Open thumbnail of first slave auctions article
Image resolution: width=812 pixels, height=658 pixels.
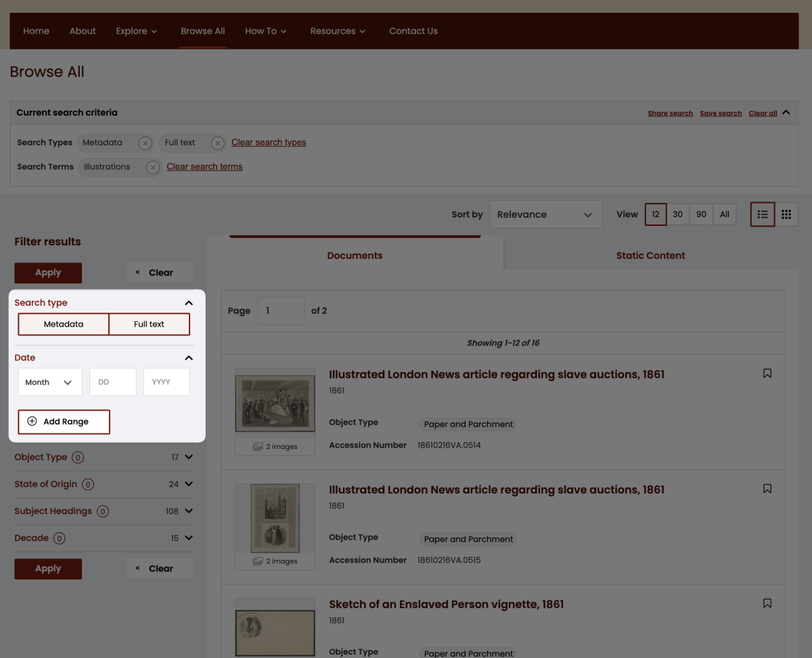pyautogui.click(x=275, y=404)
